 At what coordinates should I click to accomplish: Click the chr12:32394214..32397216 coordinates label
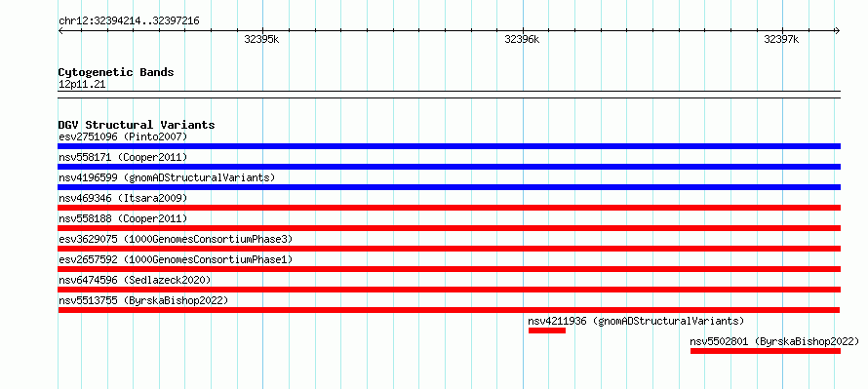tap(129, 21)
